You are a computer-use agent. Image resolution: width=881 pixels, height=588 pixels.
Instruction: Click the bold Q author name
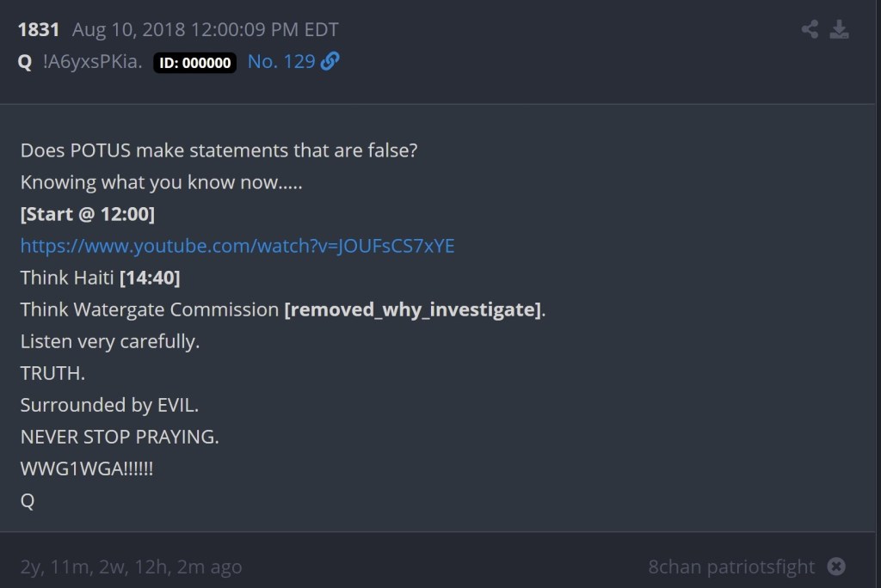(25, 62)
